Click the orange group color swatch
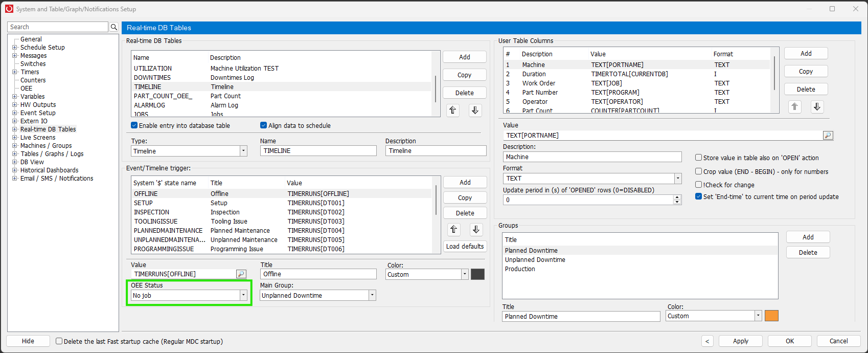The image size is (868, 353). (771, 316)
